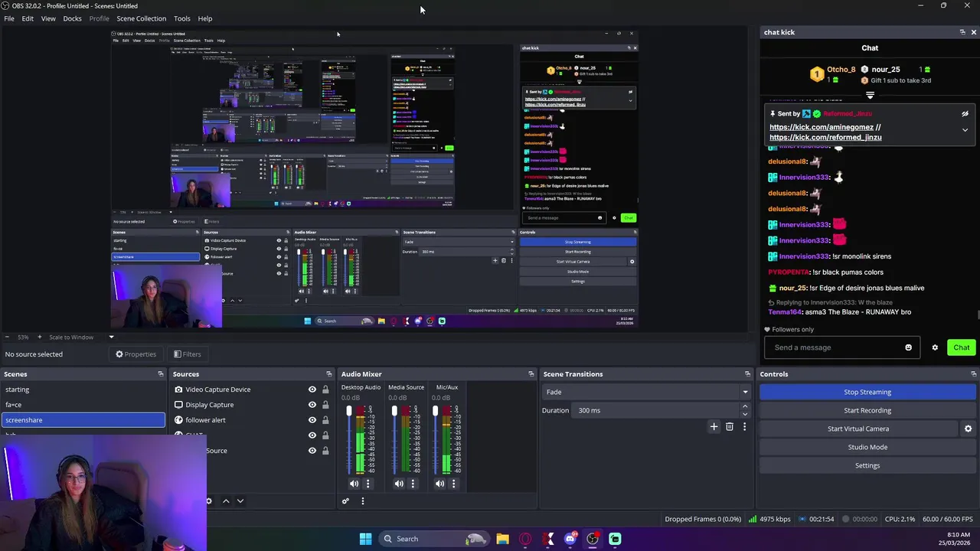Toggle lock on follower alert source

[x=325, y=420]
